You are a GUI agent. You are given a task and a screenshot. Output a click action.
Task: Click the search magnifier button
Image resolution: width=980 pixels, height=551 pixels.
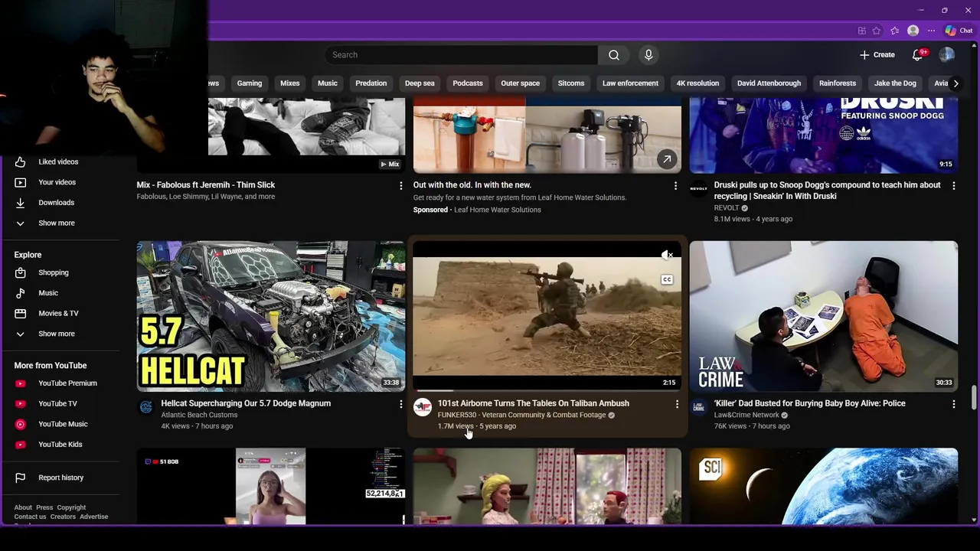pyautogui.click(x=613, y=55)
